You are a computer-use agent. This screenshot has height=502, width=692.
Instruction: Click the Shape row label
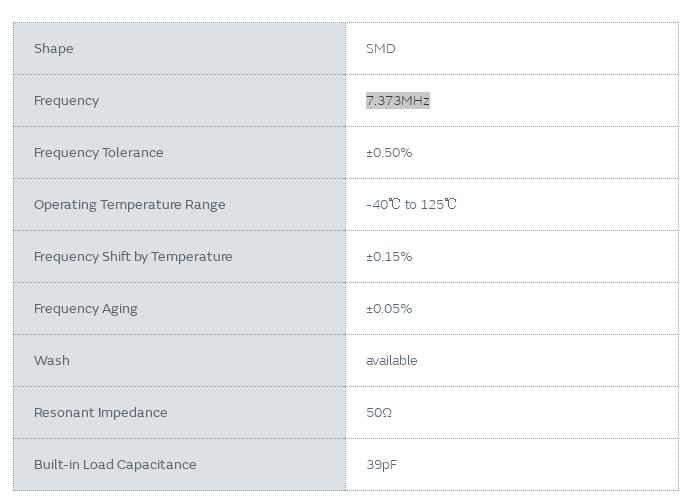[53, 48]
